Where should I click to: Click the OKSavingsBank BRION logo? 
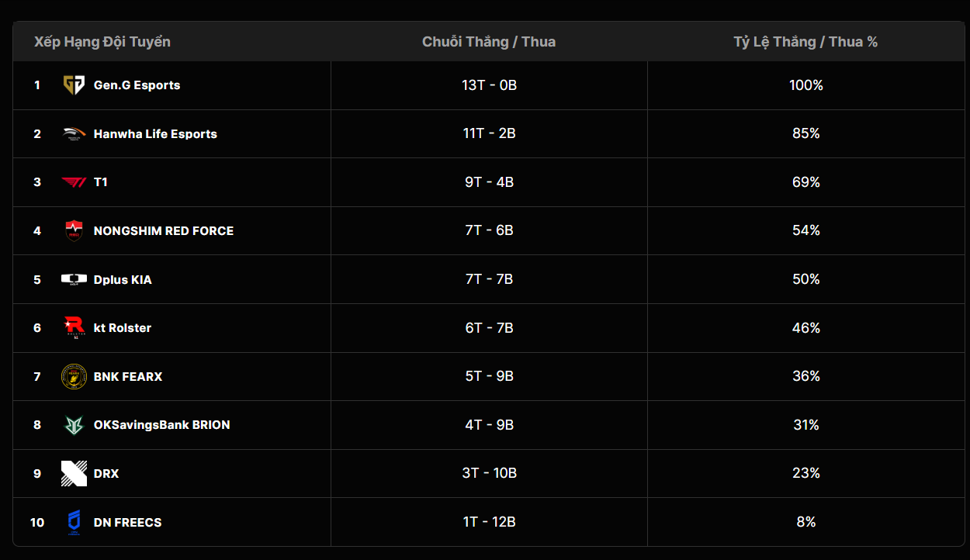coord(74,425)
